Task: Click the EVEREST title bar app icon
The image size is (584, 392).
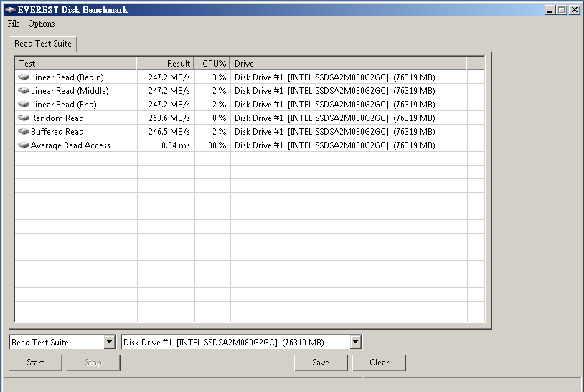Action: 9,10
